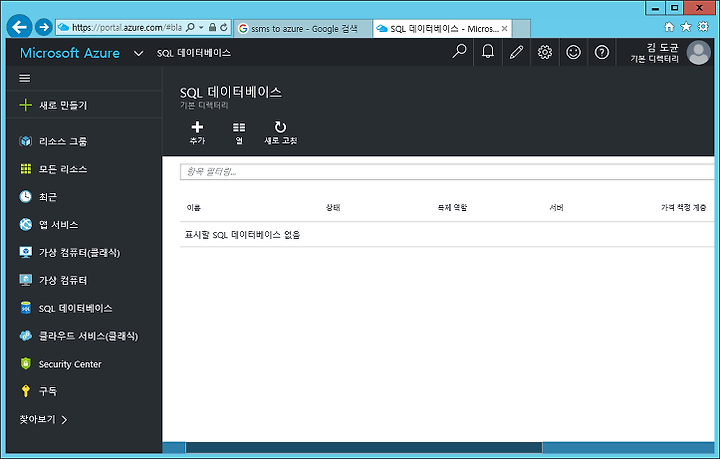Open the notifications bell icon
Viewport: 720px width, 459px height.
(488, 51)
